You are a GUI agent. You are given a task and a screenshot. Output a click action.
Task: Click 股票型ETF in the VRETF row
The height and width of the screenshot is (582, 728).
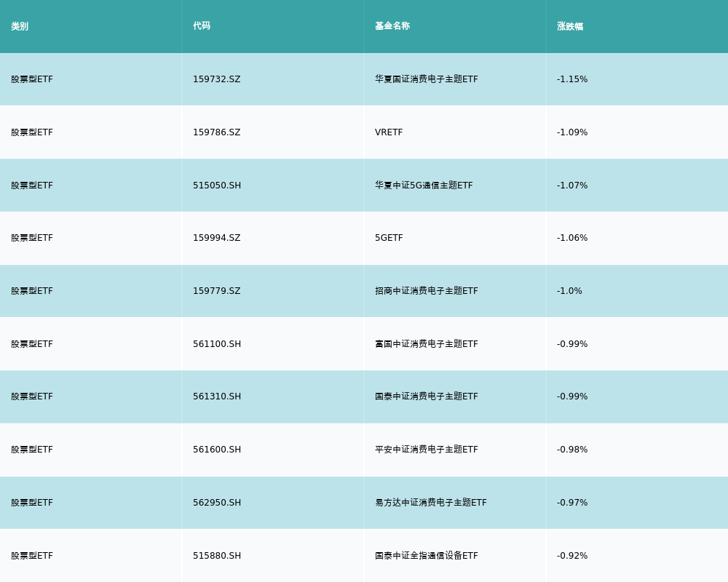pos(32,132)
